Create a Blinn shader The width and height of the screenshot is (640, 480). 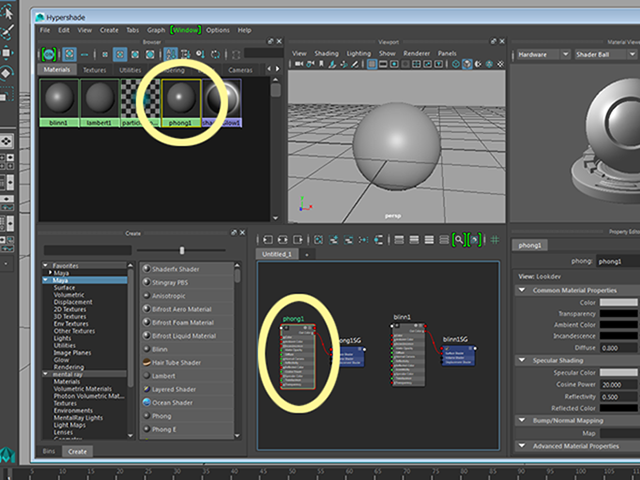coord(160,349)
